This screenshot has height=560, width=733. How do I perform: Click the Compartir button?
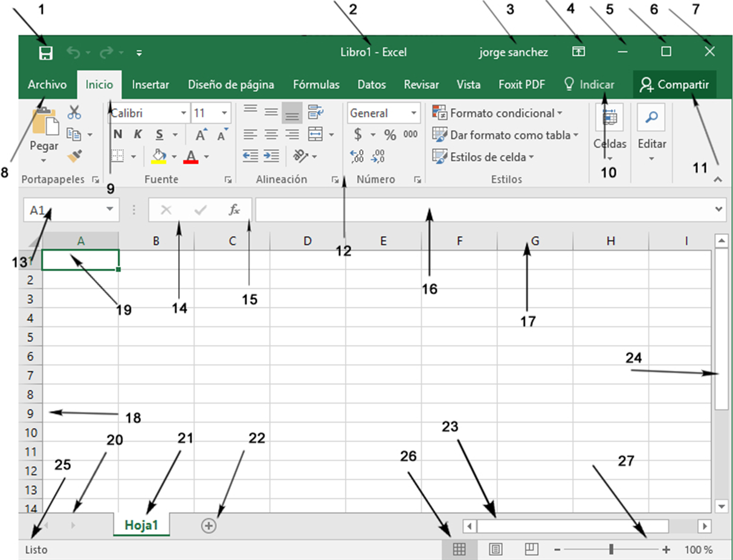coord(675,85)
